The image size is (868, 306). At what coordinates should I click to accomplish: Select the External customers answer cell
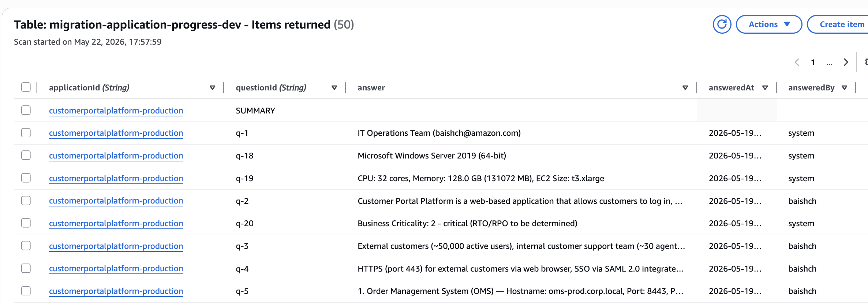pyautogui.click(x=521, y=246)
